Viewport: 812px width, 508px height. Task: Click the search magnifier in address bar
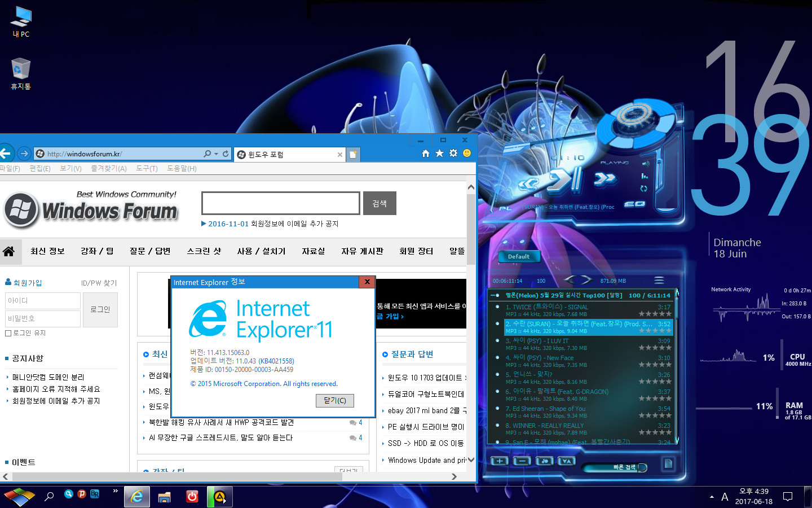pos(208,154)
